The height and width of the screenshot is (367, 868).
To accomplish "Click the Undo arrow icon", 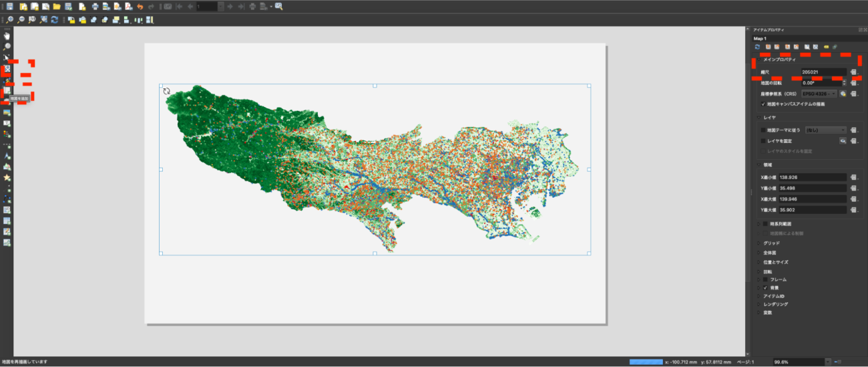I will coord(140,6).
